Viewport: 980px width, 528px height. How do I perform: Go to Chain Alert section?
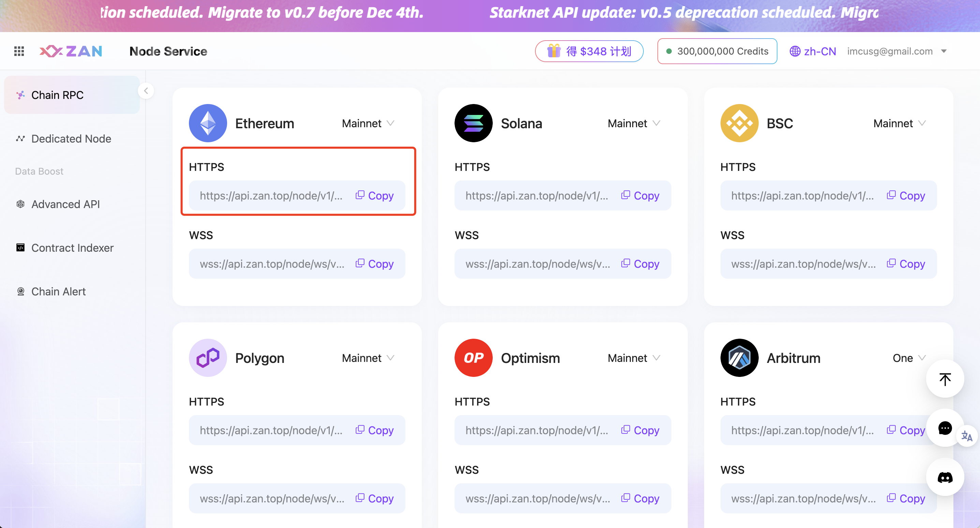coord(58,292)
